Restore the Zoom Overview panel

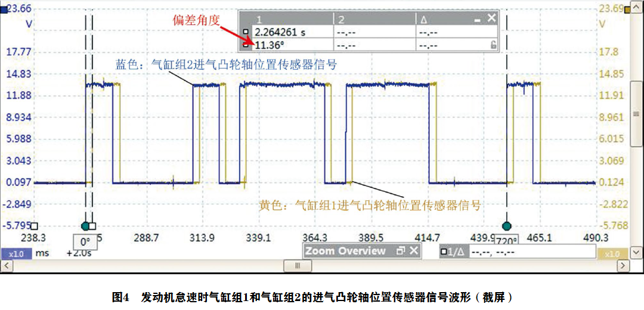pos(401,251)
